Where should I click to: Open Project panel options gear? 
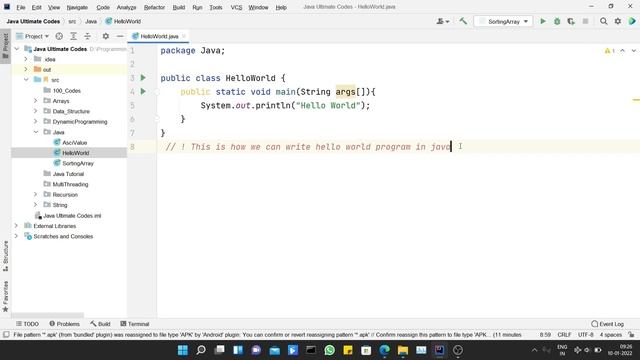tap(106, 36)
